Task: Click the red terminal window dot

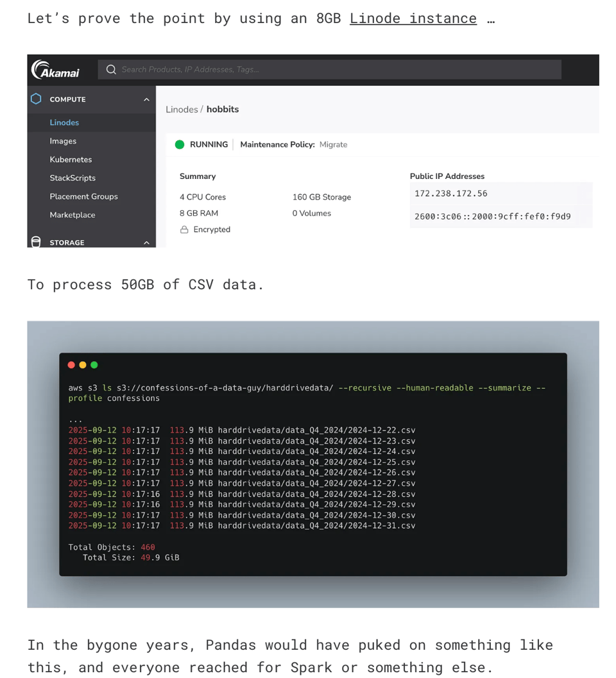Action: coord(71,365)
